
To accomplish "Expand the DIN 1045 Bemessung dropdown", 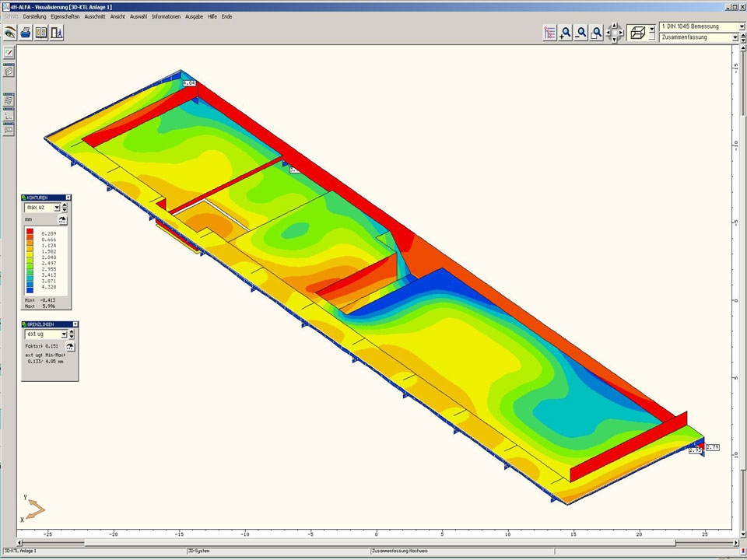I will point(742,26).
